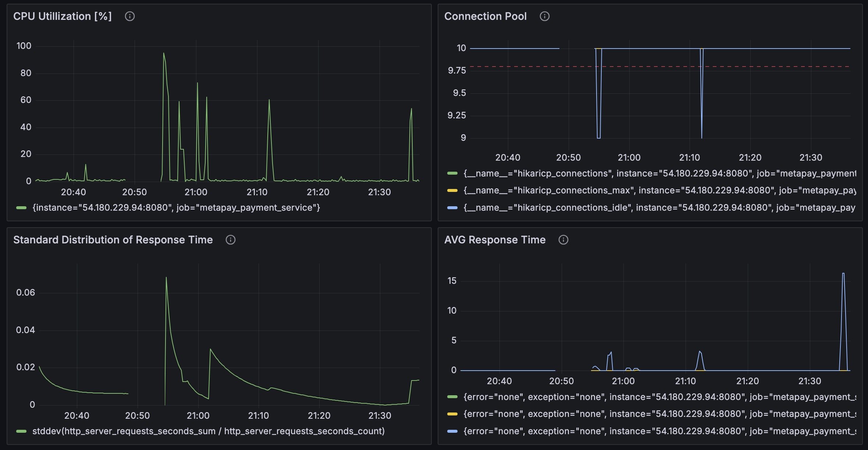Open the CPU Utillization [%] panel title menu
Screen dimensions: 868x450
[x=62, y=16]
